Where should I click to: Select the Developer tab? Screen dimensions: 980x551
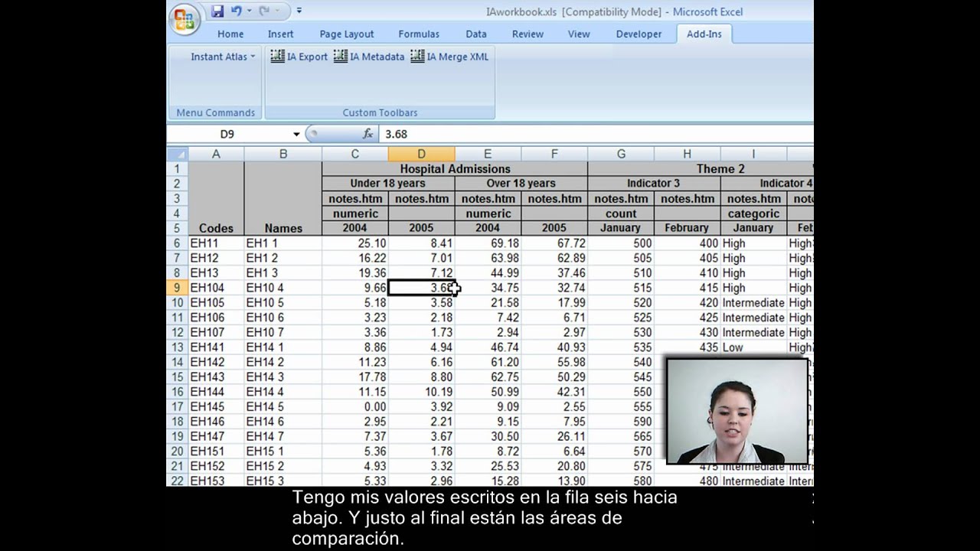coord(639,34)
